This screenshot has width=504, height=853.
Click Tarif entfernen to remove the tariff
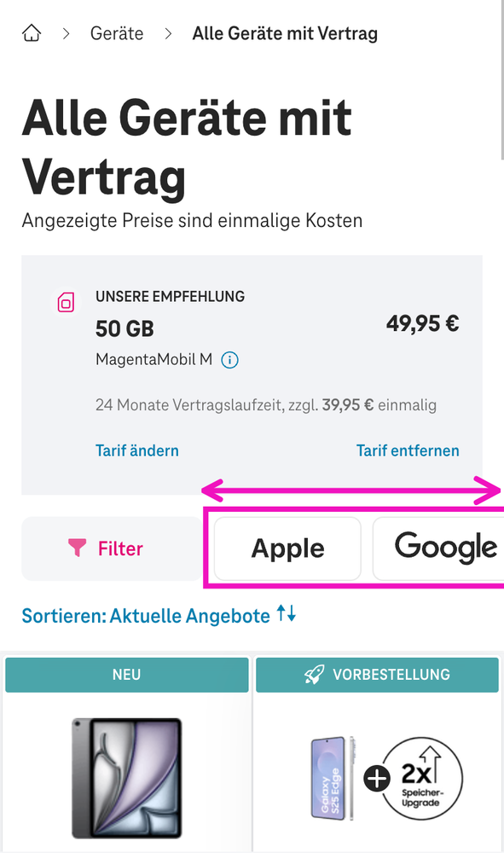pos(408,450)
